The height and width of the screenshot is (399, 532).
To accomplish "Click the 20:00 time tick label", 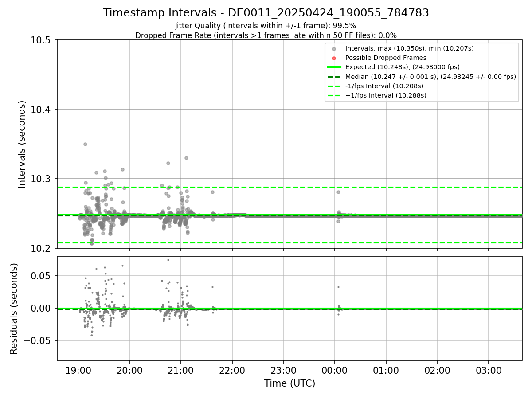I will coord(129,371).
